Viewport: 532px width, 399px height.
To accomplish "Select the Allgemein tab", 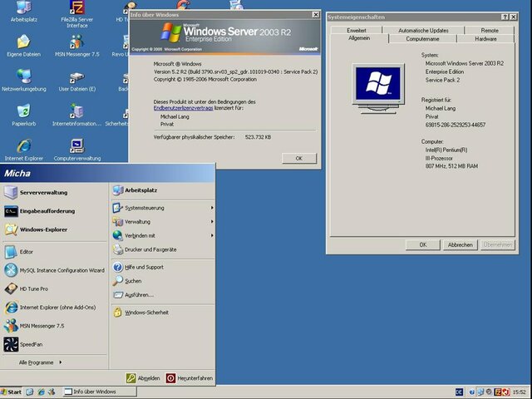I will pyautogui.click(x=359, y=38).
